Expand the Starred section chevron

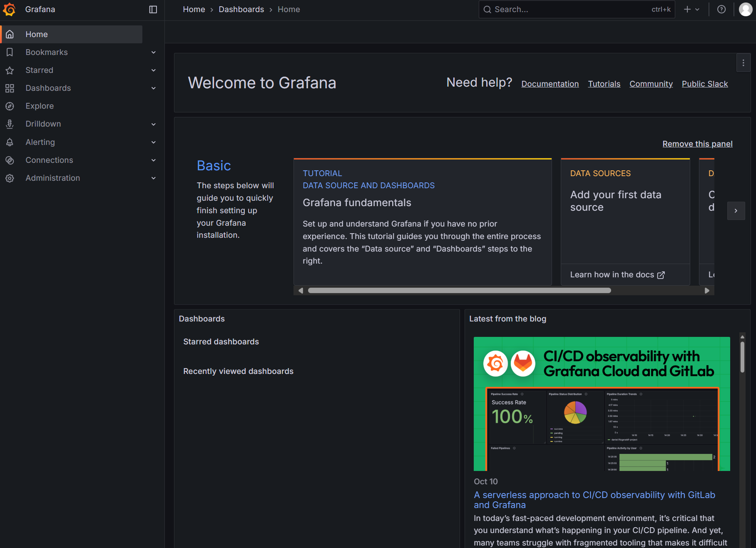click(x=154, y=70)
